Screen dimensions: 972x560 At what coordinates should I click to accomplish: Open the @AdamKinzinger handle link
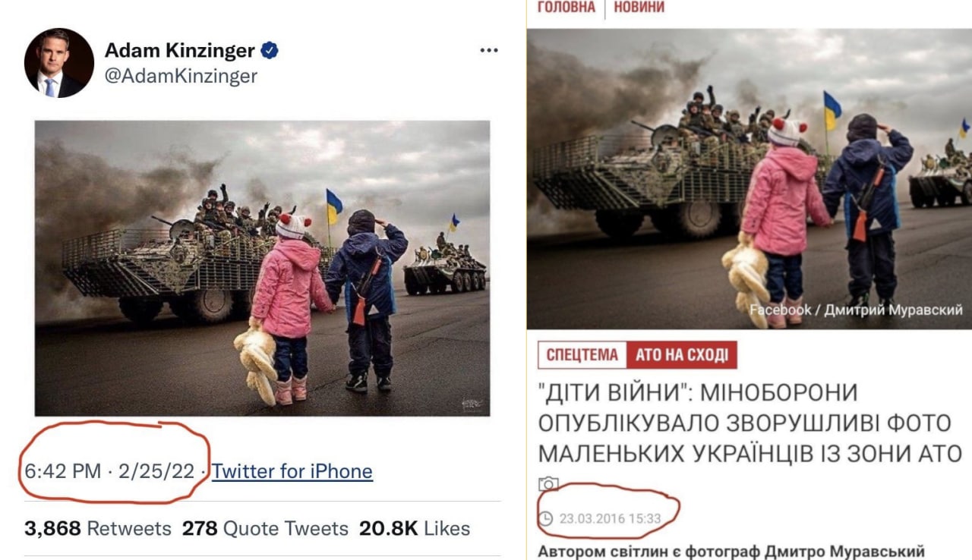click(181, 76)
